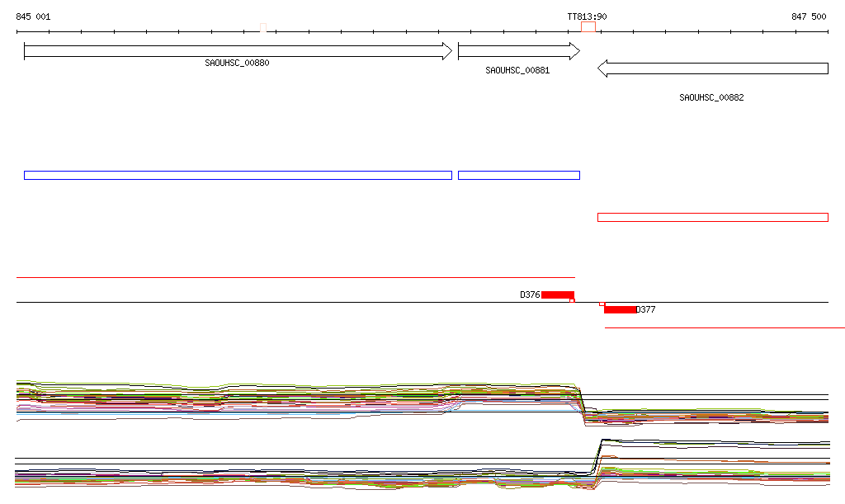
Task: Click the long blue rectangle under SAOUHSC_00880
Action: 238,175
